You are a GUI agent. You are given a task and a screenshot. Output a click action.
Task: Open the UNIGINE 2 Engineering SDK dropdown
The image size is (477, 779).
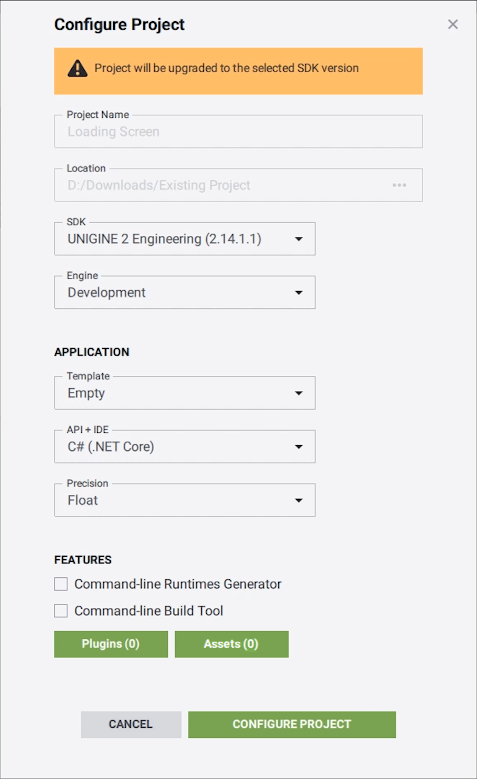185,239
